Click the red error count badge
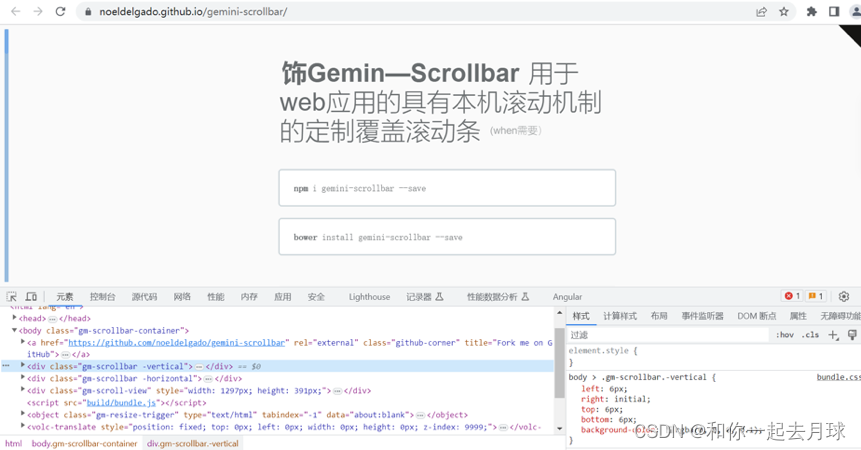Image resolution: width=861 pixels, height=450 pixels. click(792, 296)
